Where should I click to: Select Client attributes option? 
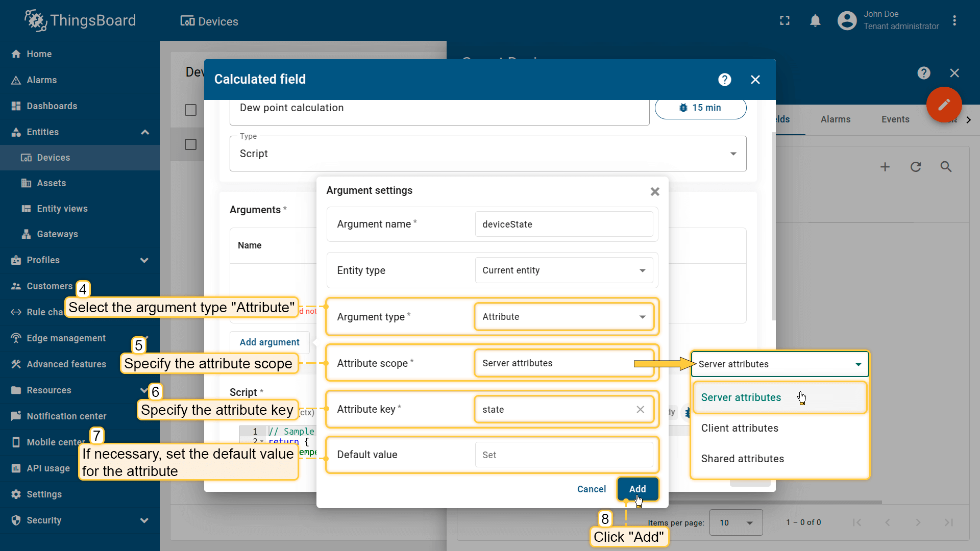click(x=739, y=428)
